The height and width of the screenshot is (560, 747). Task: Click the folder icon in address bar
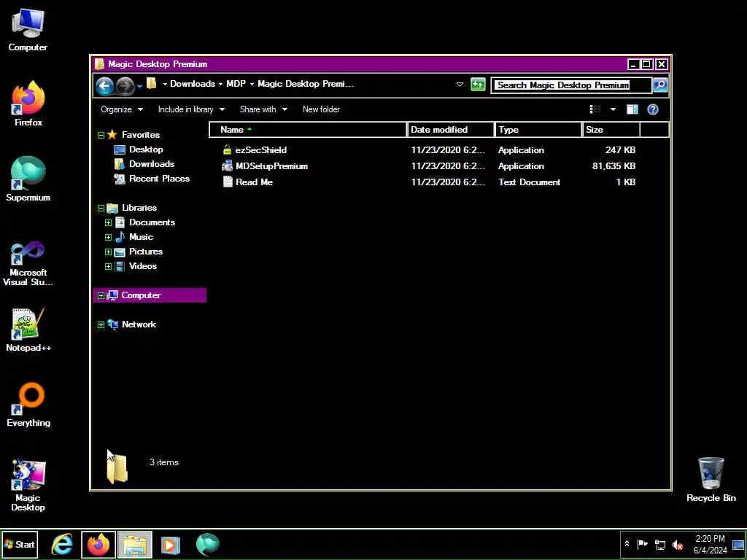[x=152, y=84]
